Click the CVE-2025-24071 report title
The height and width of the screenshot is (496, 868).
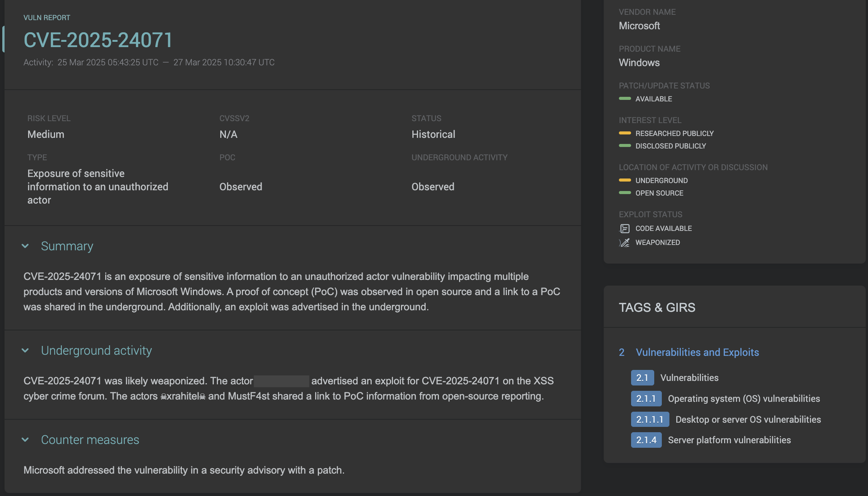point(98,40)
